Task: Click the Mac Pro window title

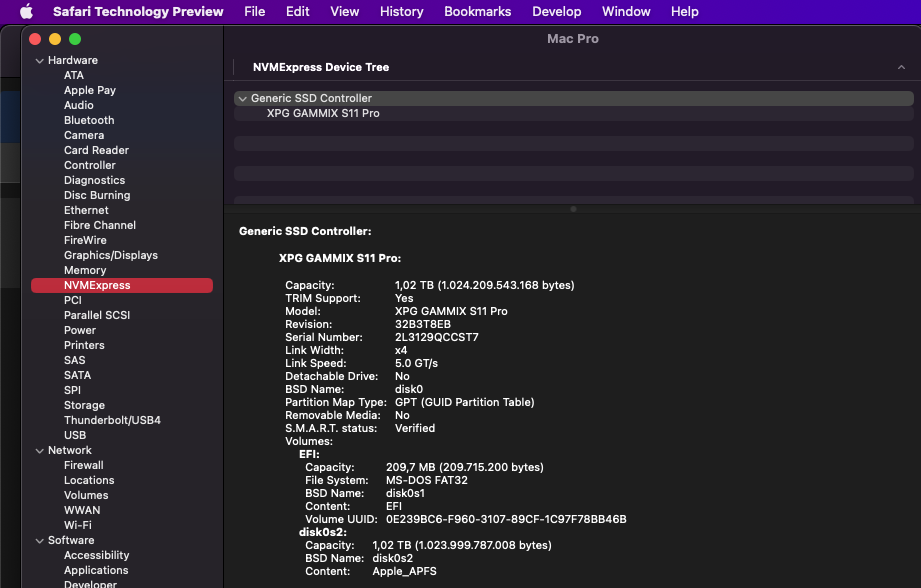Action: tap(573, 39)
